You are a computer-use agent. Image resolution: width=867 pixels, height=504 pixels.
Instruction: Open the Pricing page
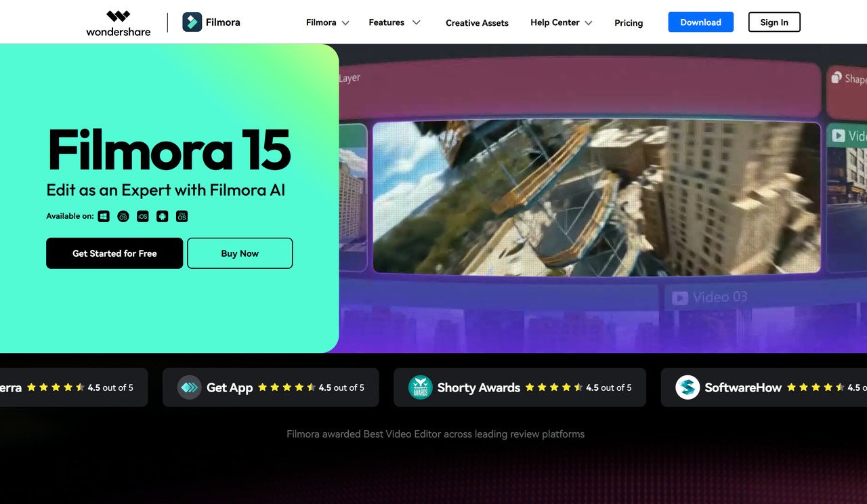629,23
